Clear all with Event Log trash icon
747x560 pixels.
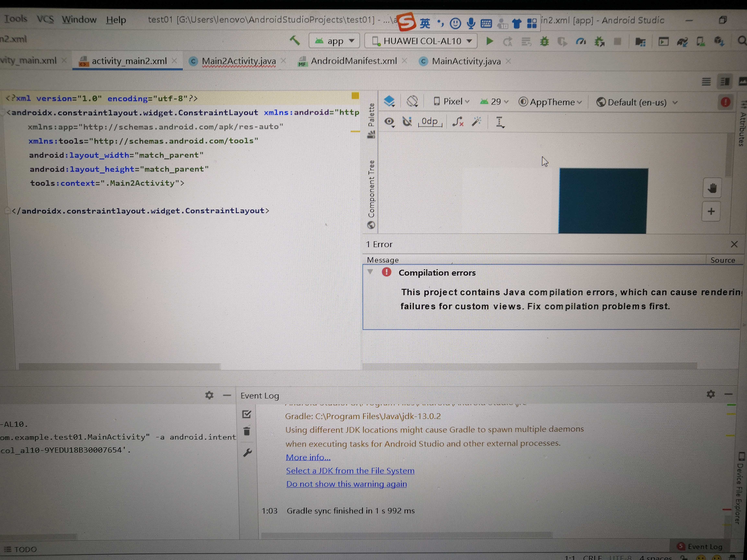click(247, 431)
